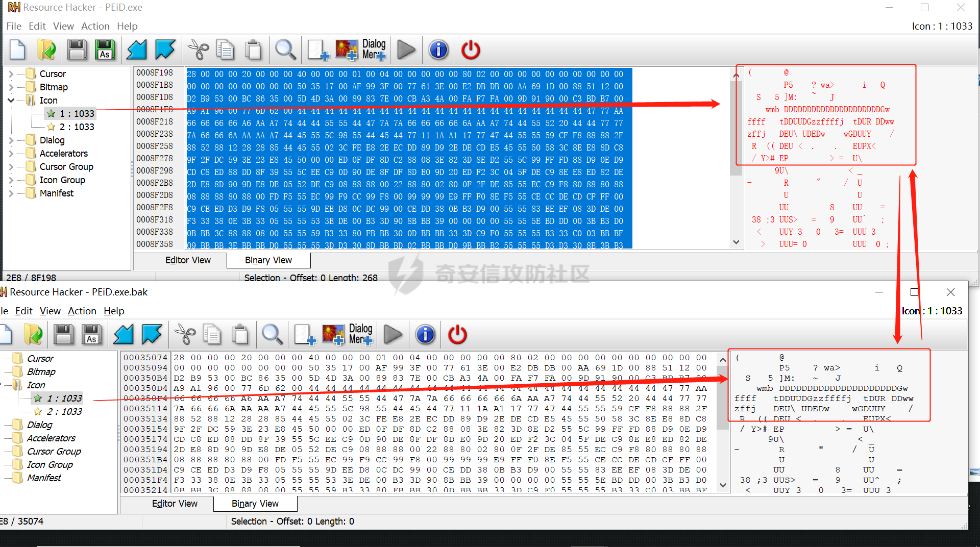Switch to Binary View tab in PEiD.exe window
The height and width of the screenshot is (547, 980).
point(268,260)
